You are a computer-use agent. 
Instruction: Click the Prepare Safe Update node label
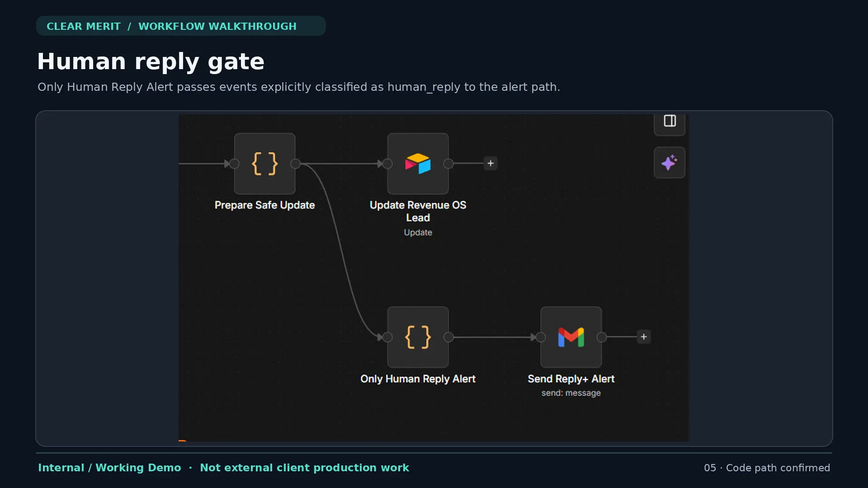(x=264, y=205)
